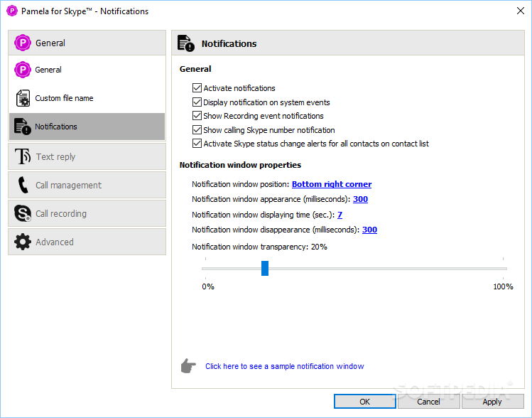
Task: Open the Custom file name page
Action: (87, 98)
